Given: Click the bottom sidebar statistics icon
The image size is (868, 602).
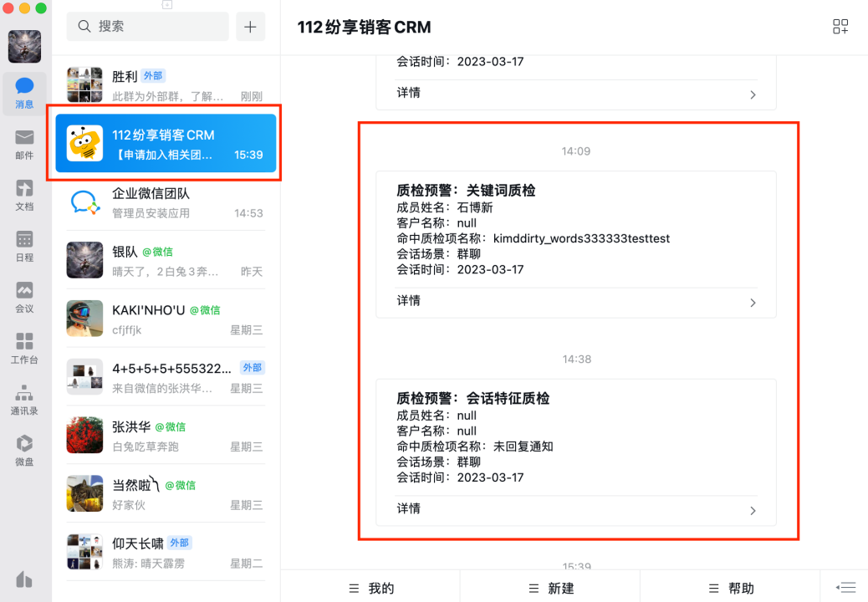Looking at the screenshot, I should point(24,580).
